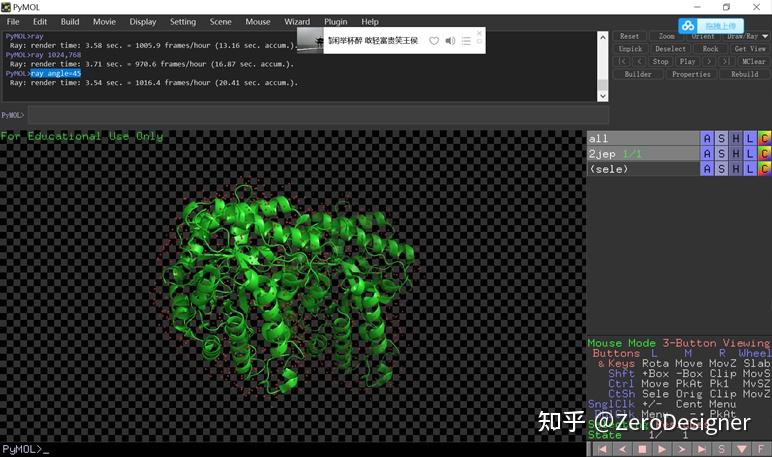Click the square stop icon in bottom movie bar
Viewport: 772px width, 457px height.
(x=642, y=449)
